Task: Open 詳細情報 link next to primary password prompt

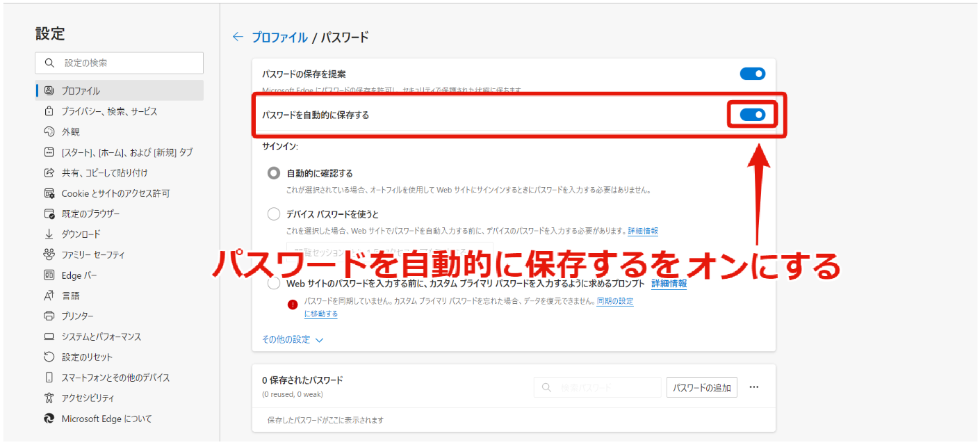Action: tap(669, 284)
